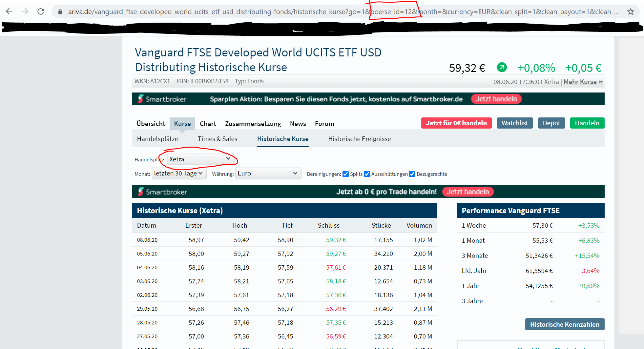The height and width of the screenshot is (349, 644).
Task: Click the Performance Vanguard FTSE panel heading
Action: click(x=510, y=211)
